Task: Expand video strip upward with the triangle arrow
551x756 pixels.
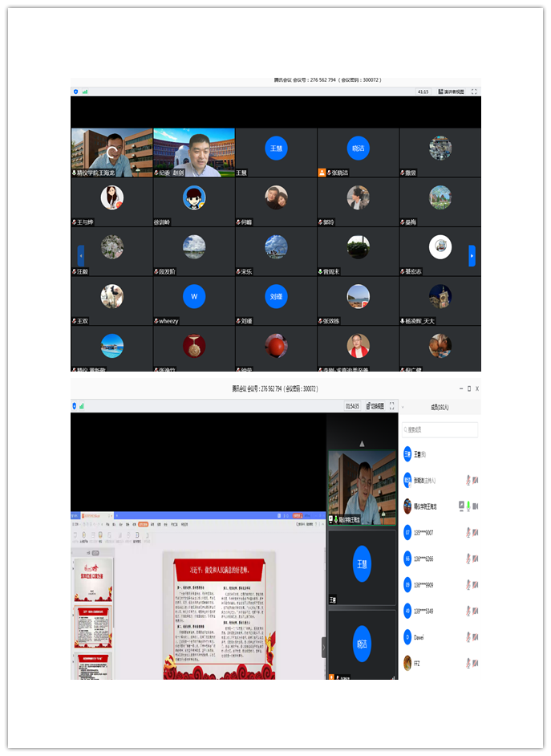Action: (363, 444)
